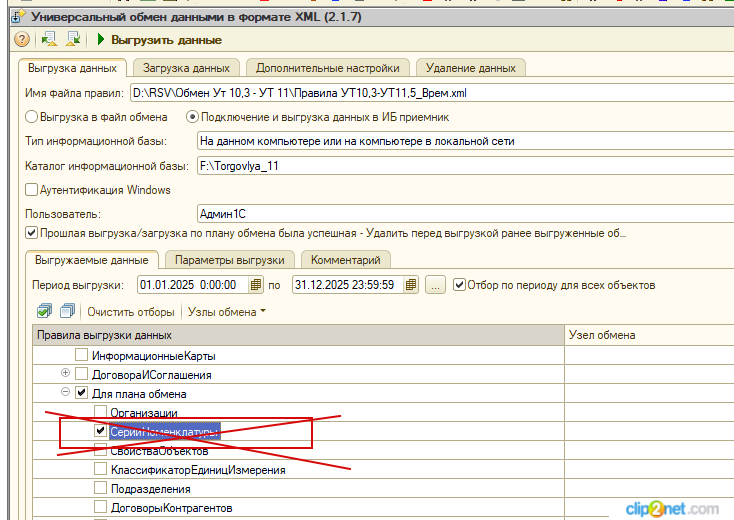Viewport: 734px width, 520px height.
Task: Click the uncheck all rules icon
Action: pyautogui.click(x=67, y=311)
